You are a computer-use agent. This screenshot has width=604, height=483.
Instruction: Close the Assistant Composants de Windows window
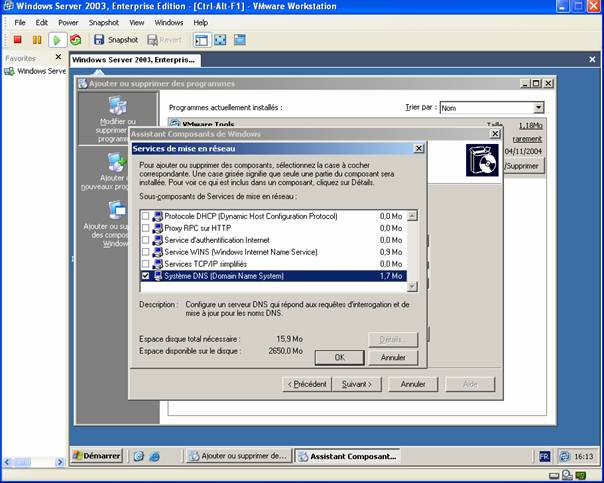[x=495, y=134]
